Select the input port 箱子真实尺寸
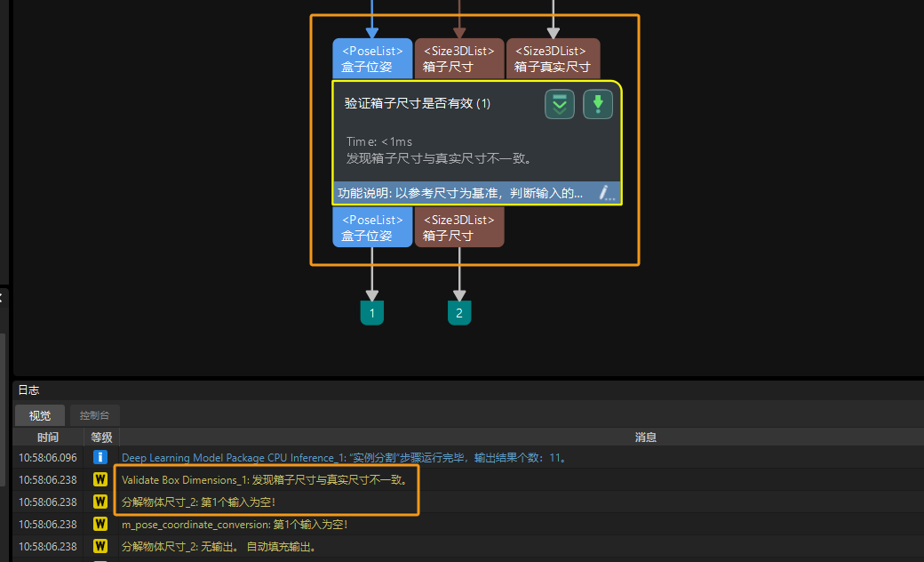 (553, 59)
